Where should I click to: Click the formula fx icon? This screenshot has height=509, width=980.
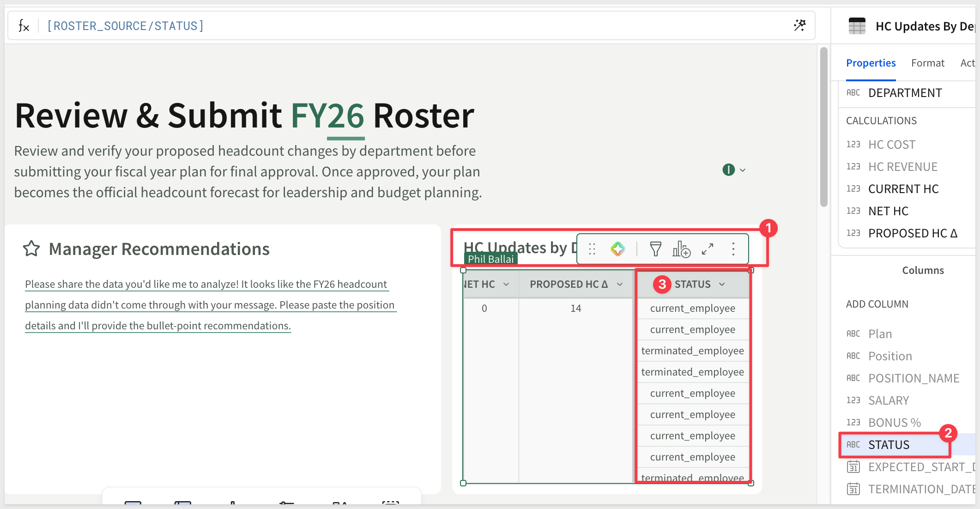tap(24, 26)
